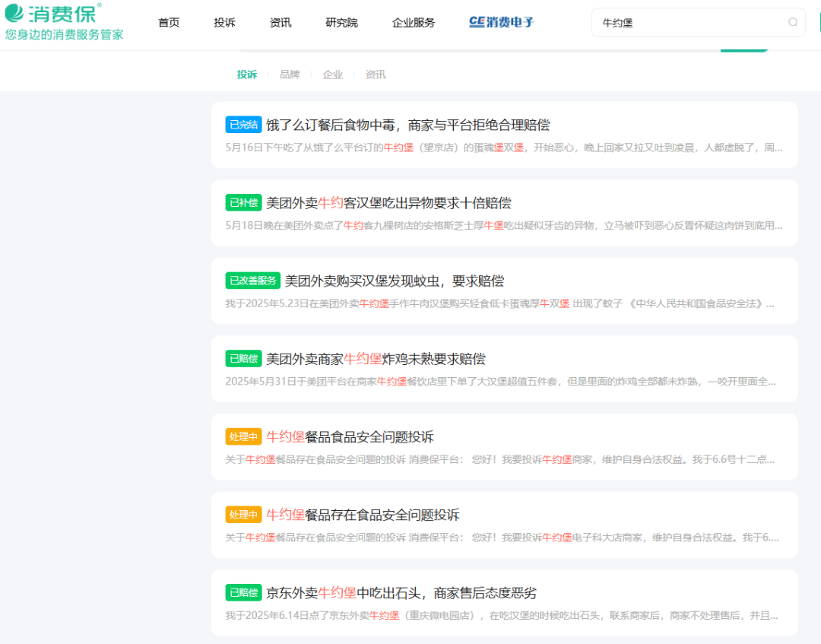Image resolution: width=821 pixels, height=644 pixels.
Task: Go to 首页 in top navigation
Action: point(169,23)
